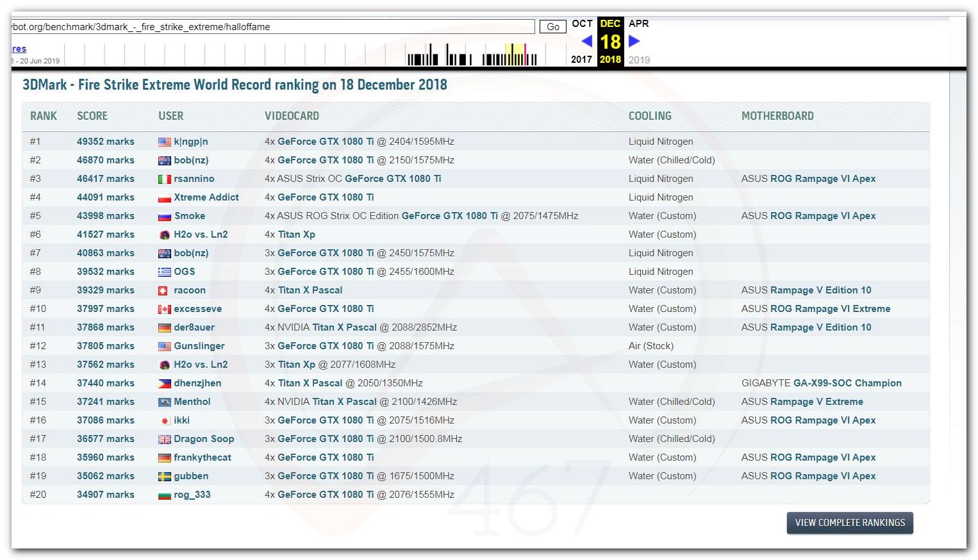This screenshot has height=560, width=978.
Task: Click the flag beside bob(nz) at rank #2
Action: pyautogui.click(x=165, y=161)
